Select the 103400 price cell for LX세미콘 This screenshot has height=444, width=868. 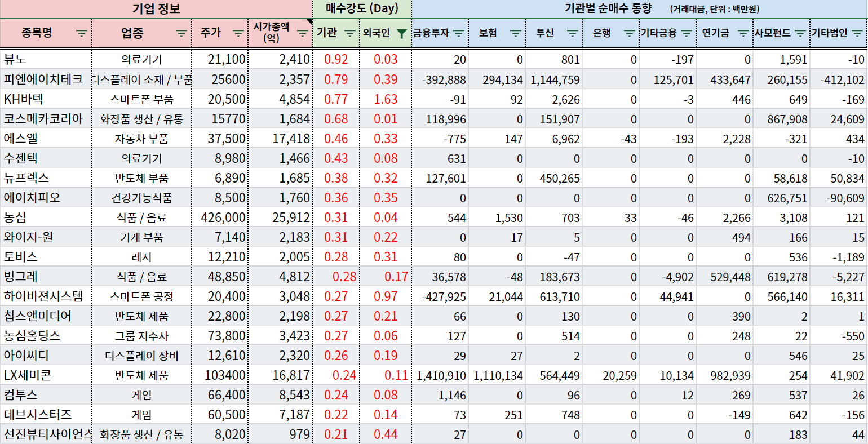[220, 375]
